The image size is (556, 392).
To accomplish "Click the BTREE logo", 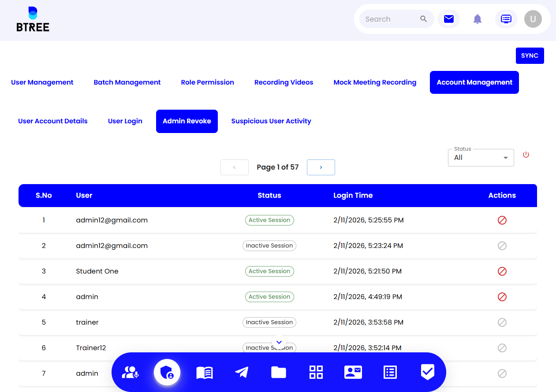I will coord(33,19).
